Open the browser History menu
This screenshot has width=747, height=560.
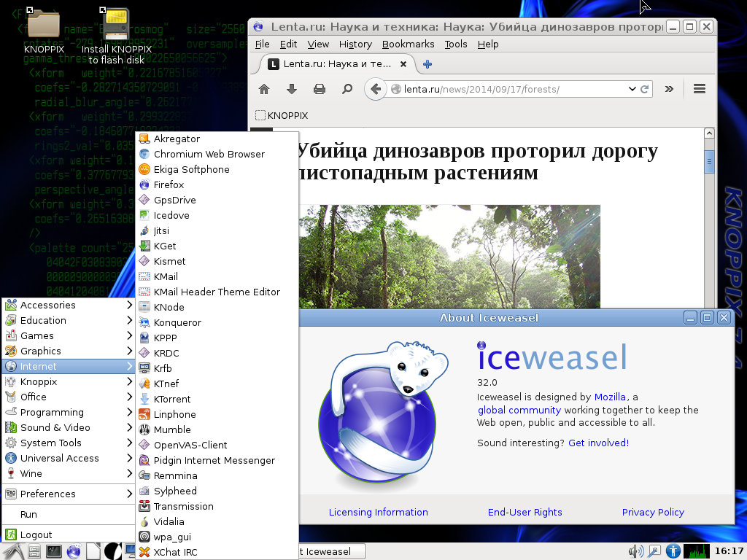355,44
